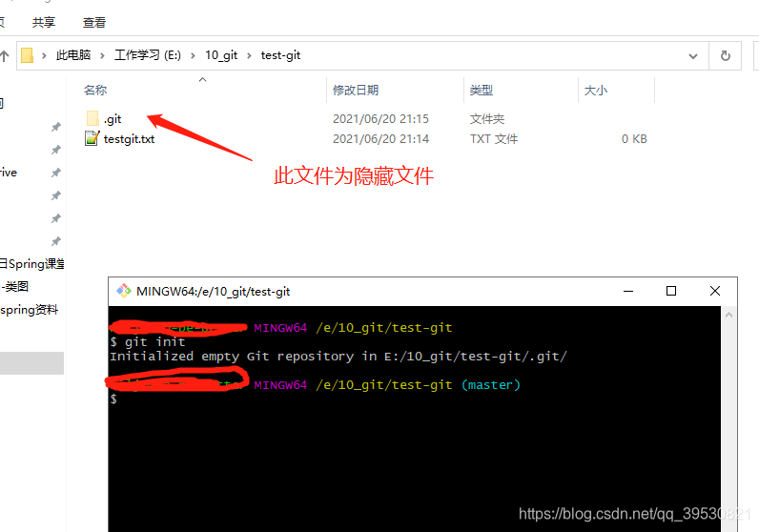Viewport: 759px width, 532px height.
Task: Expand chevron after 工作学习 (E:) breadcrumb
Action: coord(193,55)
